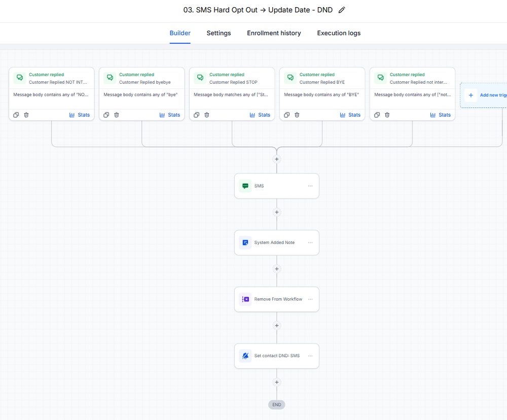The width and height of the screenshot is (507, 420).
Task: Select 'Customer Replied STOP' trigger name
Action: pos(233,82)
